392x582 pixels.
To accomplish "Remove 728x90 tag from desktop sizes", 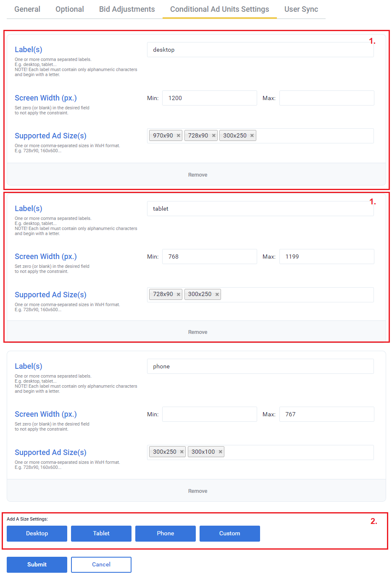I will pos(214,135).
